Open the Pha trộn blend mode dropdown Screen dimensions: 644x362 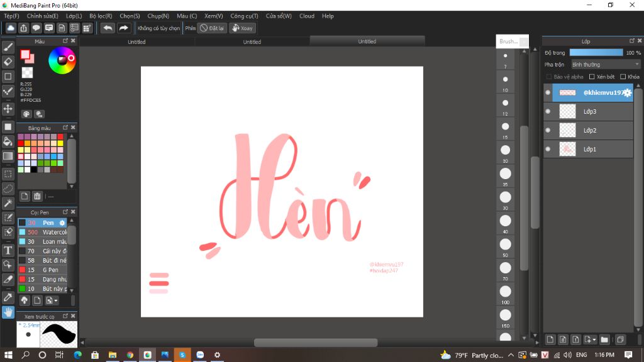pos(606,65)
